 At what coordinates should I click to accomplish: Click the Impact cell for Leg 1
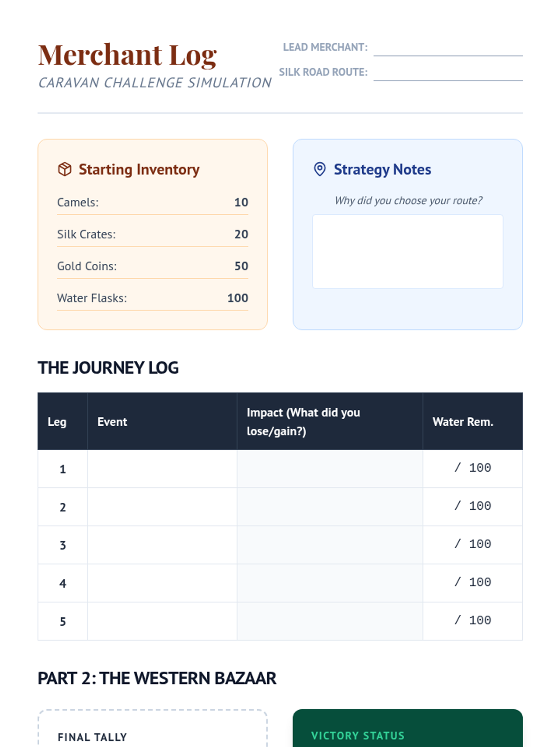click(329, 469)
